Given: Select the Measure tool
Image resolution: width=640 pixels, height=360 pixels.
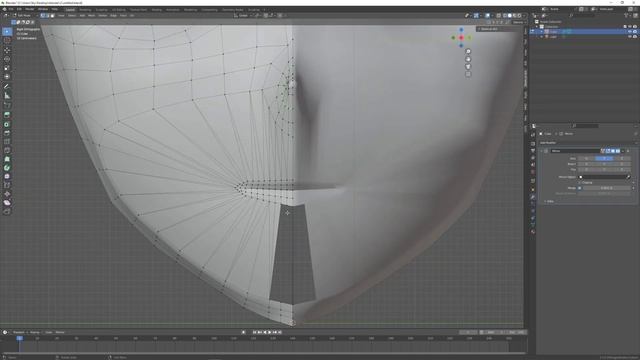Looking at the screenshot, I should [7, 96].
